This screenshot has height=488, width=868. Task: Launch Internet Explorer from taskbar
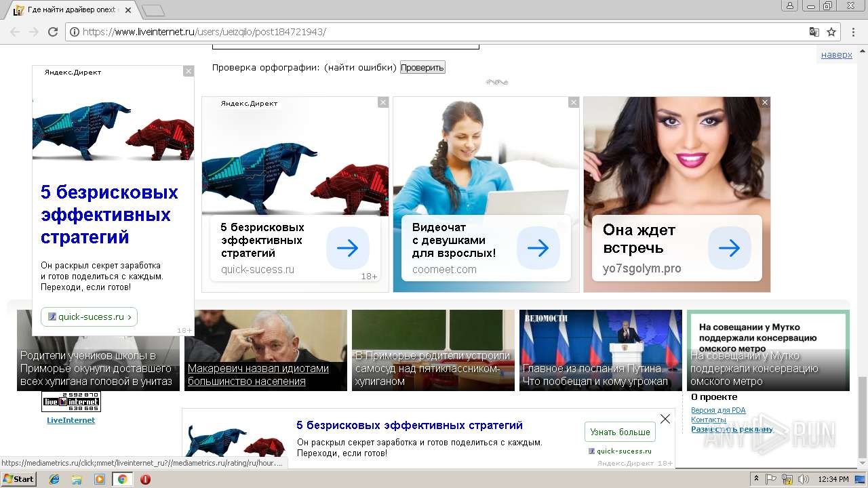click(x=54, y=479)
